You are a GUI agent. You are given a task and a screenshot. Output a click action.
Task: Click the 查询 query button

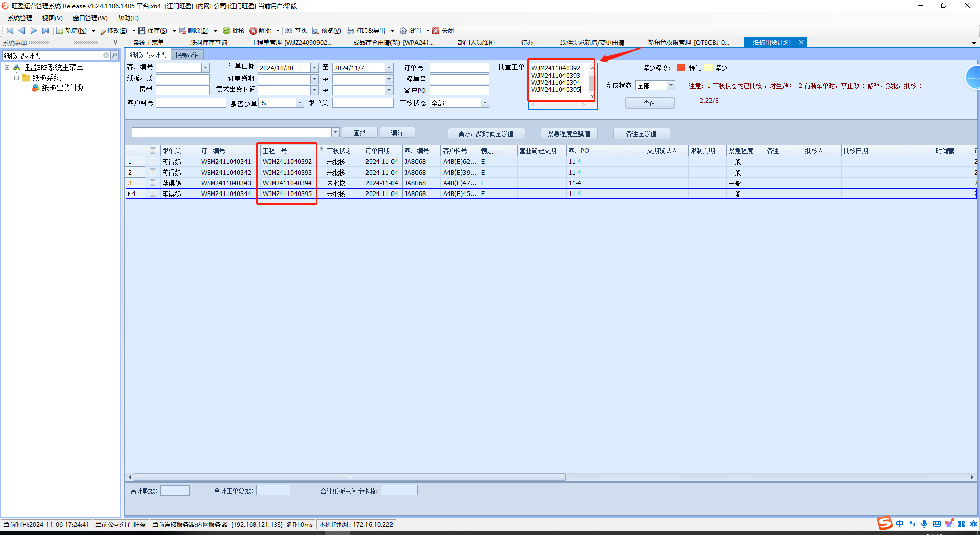[x=650, y=103]
